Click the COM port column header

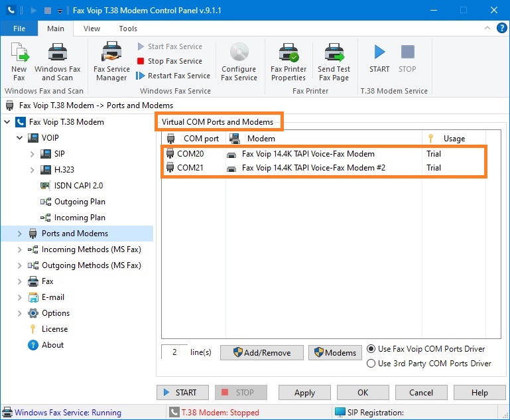coord(194,139)
